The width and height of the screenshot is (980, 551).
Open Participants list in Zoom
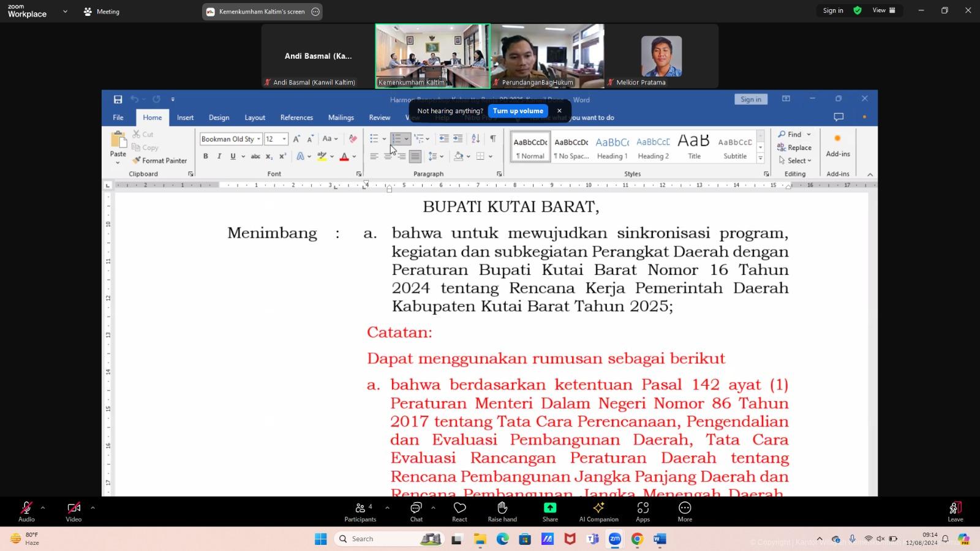coord(360,512)
